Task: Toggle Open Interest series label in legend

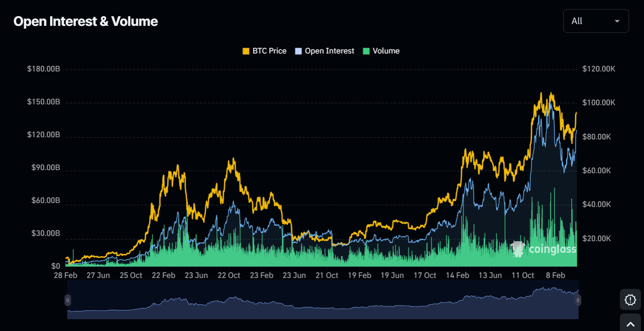Action: (x=329, y=51)
